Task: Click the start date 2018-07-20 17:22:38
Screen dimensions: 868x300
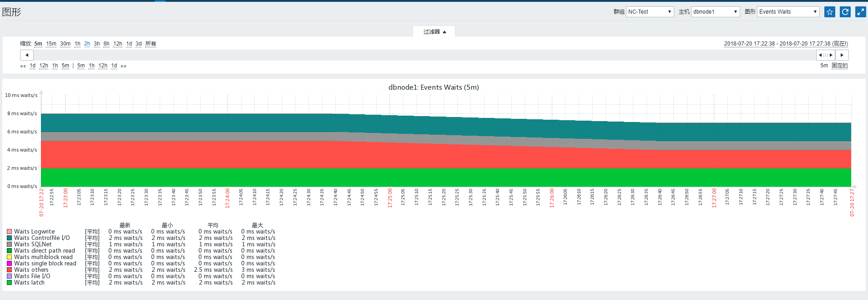Action: 749,44
